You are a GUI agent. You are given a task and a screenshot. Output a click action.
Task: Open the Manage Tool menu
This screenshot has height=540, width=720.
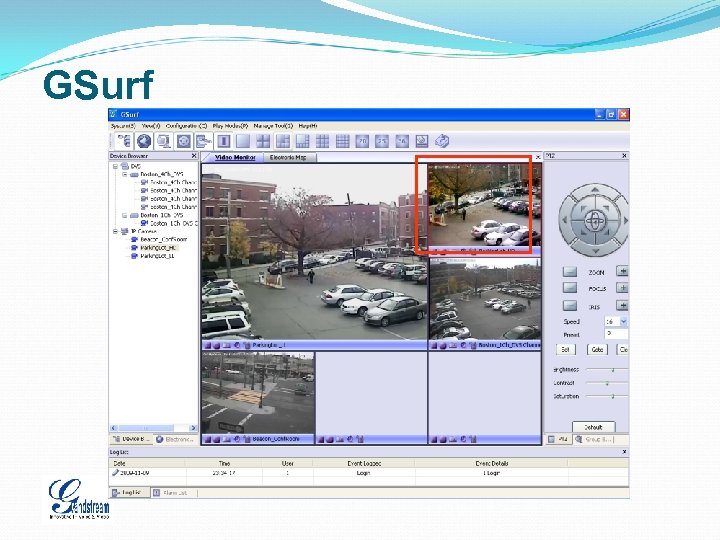pyautogui.click(x=273, y=126)
